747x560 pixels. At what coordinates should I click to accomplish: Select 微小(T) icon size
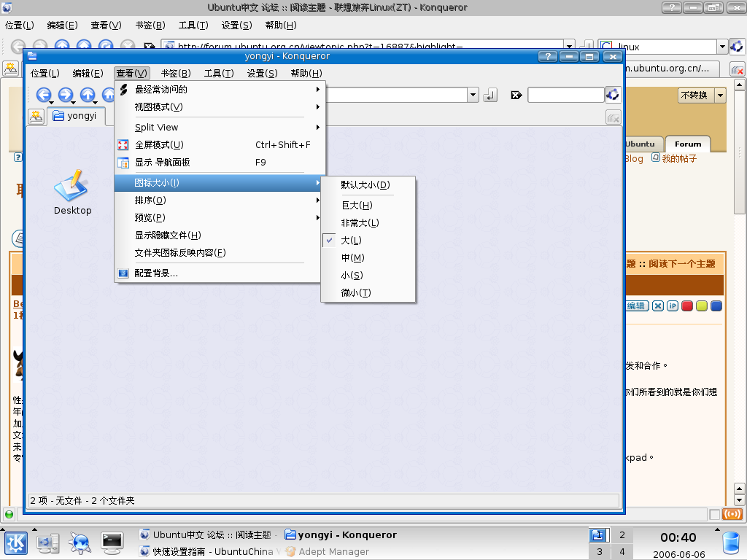point(368,293)
